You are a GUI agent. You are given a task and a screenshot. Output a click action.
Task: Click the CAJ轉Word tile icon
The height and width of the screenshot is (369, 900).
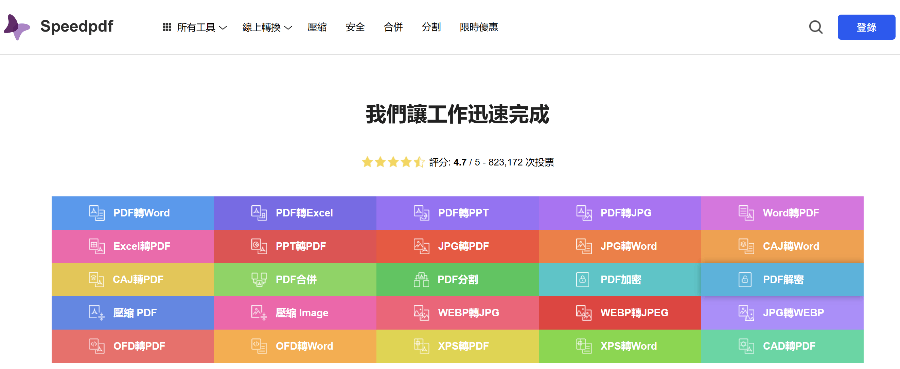(x=746, y=246)
